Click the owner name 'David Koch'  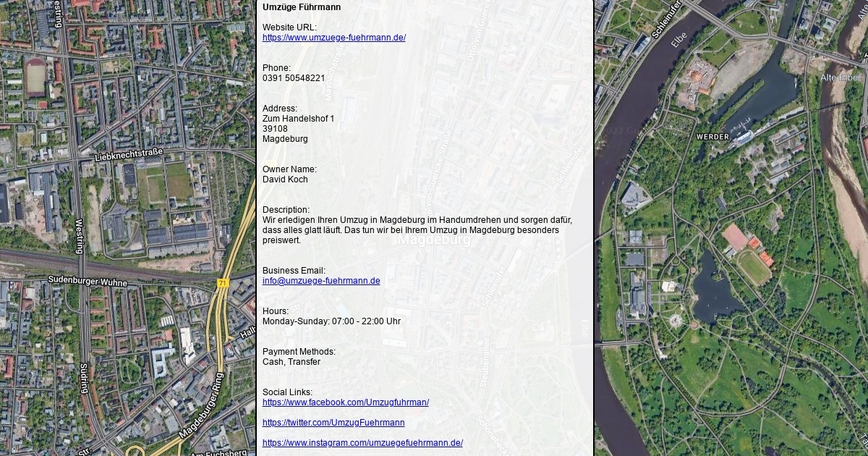[285, 180]
